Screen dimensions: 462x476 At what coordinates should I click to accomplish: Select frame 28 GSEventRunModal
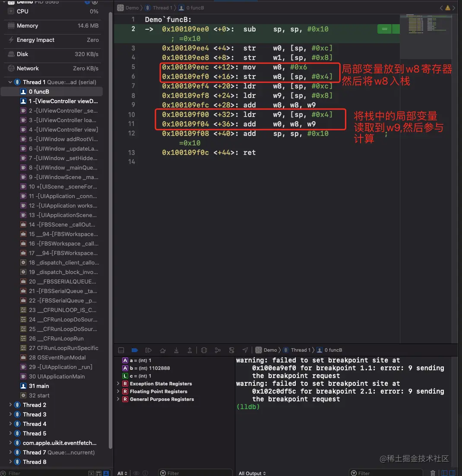coord(52,357)
